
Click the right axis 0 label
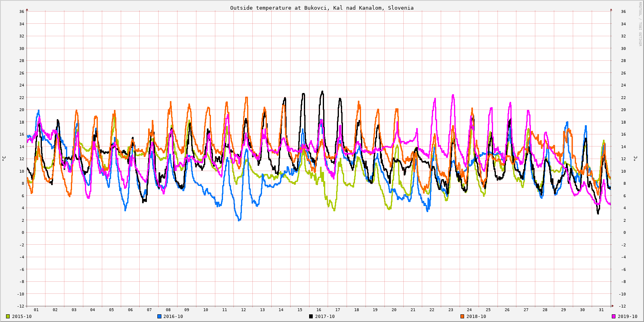click(x=624, y=233)
